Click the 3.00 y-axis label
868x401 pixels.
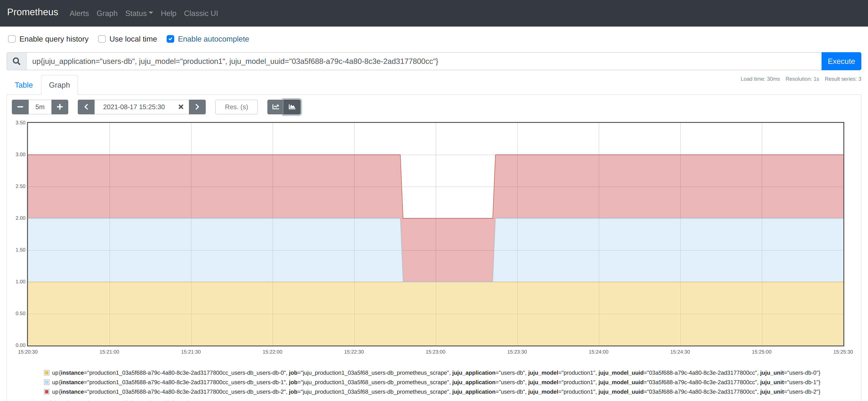click(x=20, y=154)
